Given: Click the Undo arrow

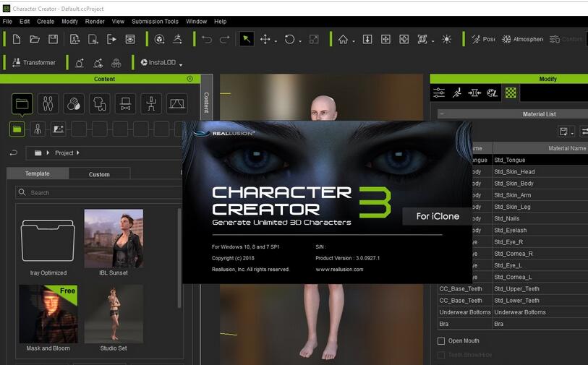Looking at the screenshot, I should (x=207, y=39).
